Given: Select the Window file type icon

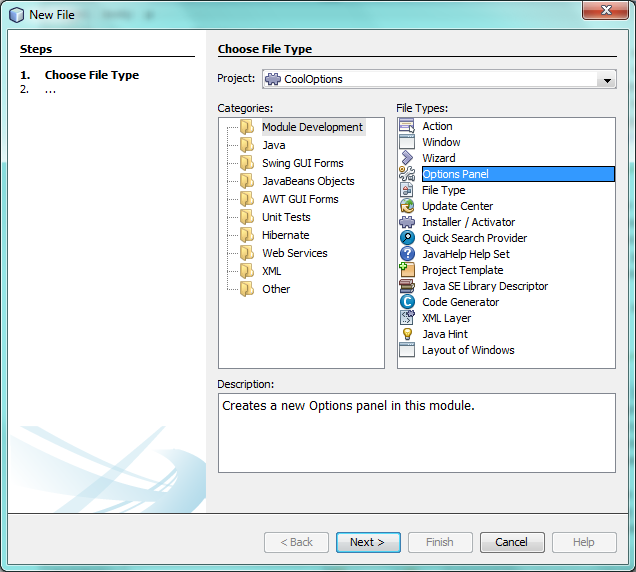Looking at the screenshot, I should click(407, 142).
